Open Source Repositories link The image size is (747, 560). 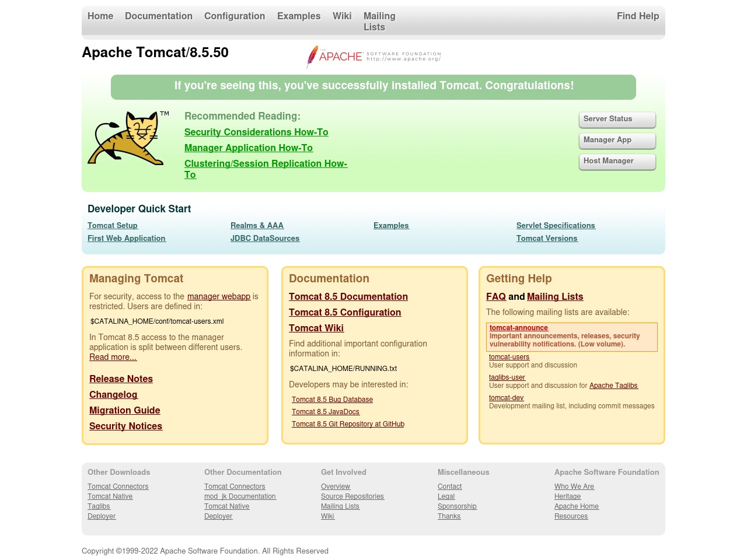pyautogui.click(x=352, y=496)
